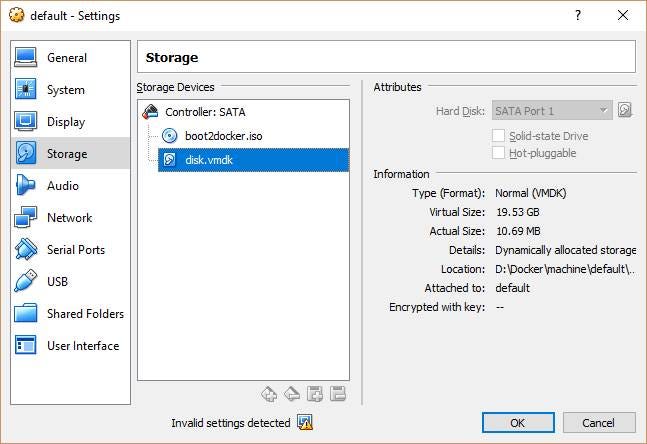Select disk.vmdk in Storage Devices

pos(253,160)
